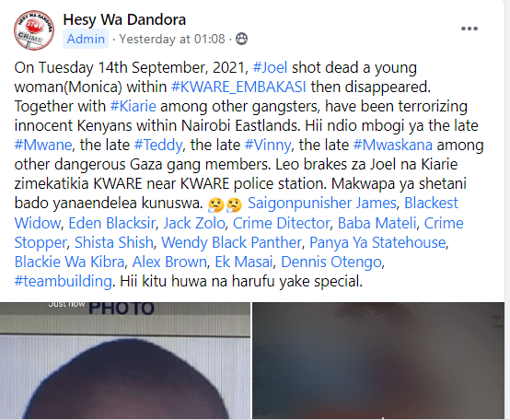This screenshot has width=510, height=420.
Task: Open tagged profile Dennis Otengo
Action: tap(330, 262)
